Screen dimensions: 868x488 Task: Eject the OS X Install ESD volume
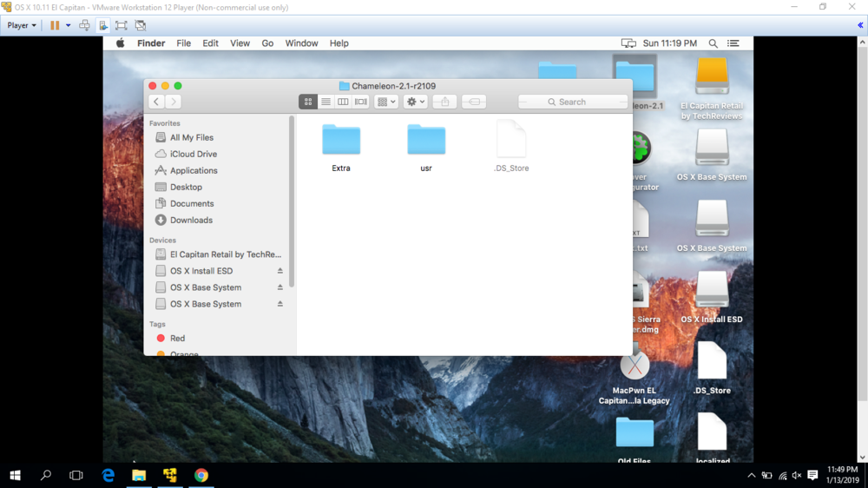coord(279,271)
